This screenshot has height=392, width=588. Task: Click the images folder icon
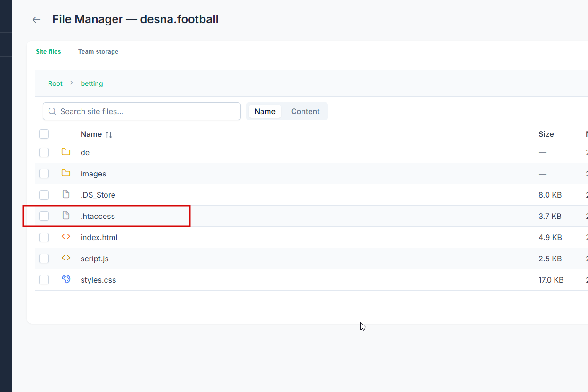pyautogui.click(x=66, y=173)
